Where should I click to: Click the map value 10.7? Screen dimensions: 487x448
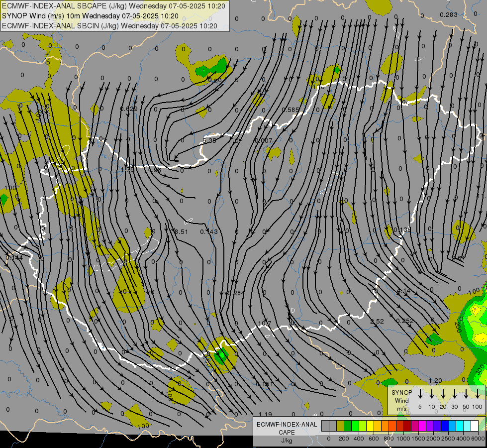pyautogui.click(x=265, y=324)
